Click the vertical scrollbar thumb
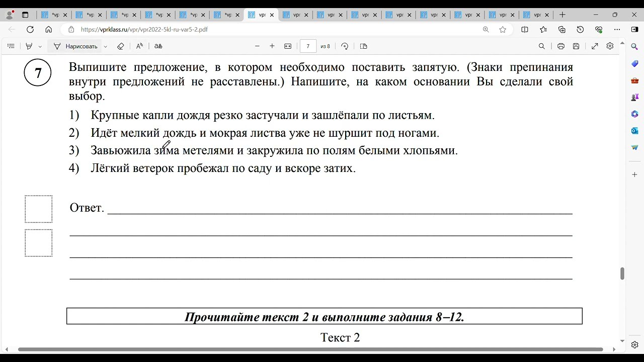Viewport: 644px width, 362px height. coord(622,274)
